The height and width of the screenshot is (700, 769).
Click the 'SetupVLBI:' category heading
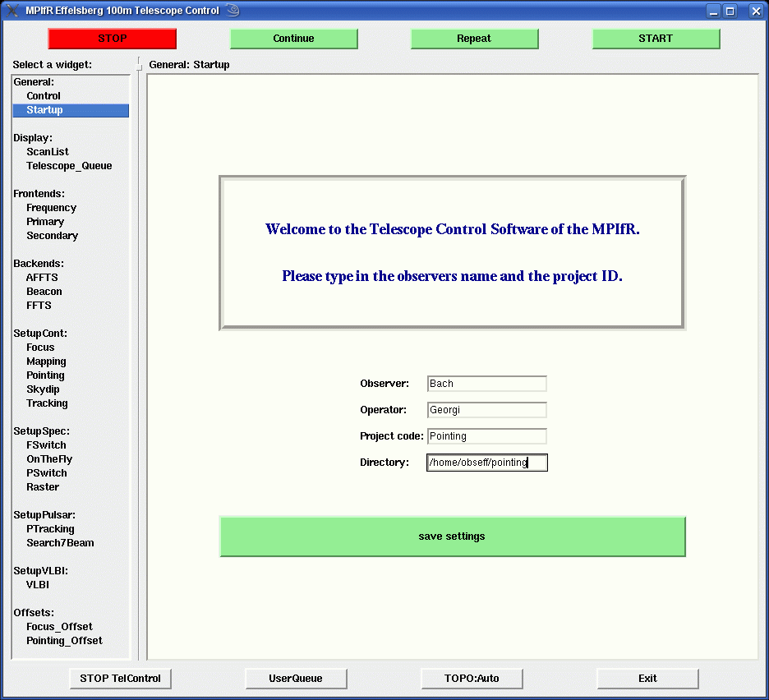pyautogui.click(x=41, y=571)
